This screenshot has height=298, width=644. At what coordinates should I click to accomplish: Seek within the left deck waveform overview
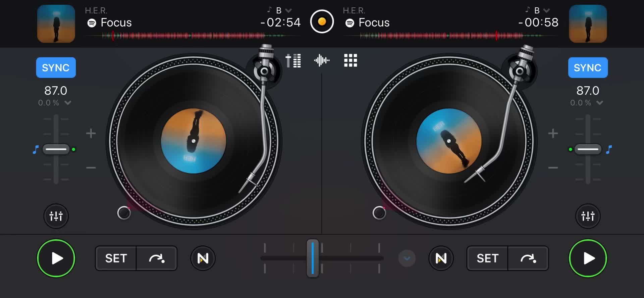tap(193, 35)
